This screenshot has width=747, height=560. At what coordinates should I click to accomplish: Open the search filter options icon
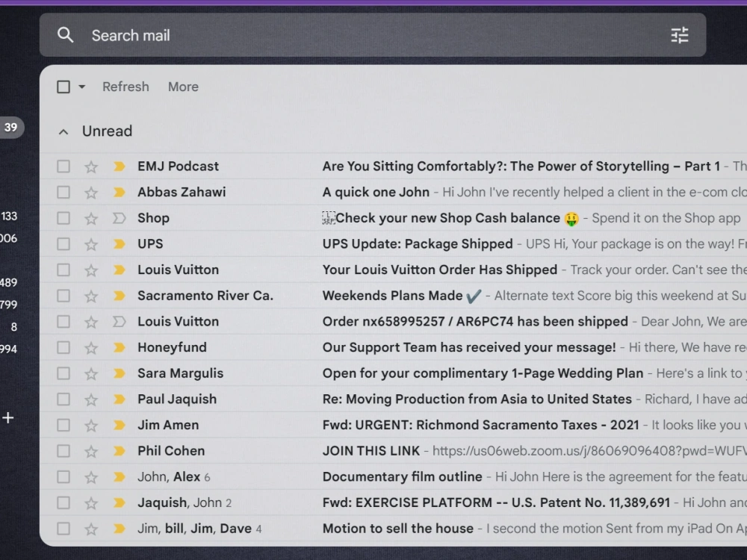pyautogui.click(x=679, y=35)
